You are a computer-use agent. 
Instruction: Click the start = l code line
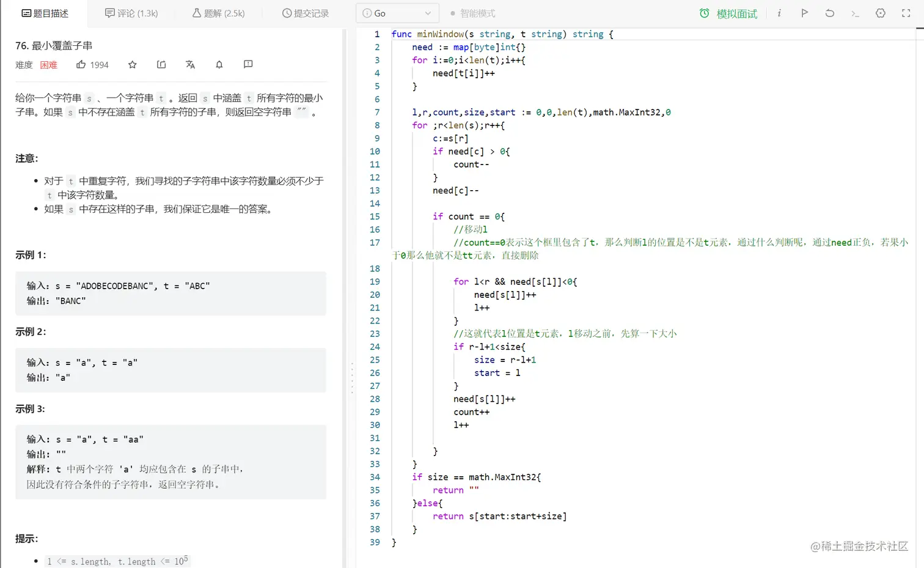tap(497, 373)
